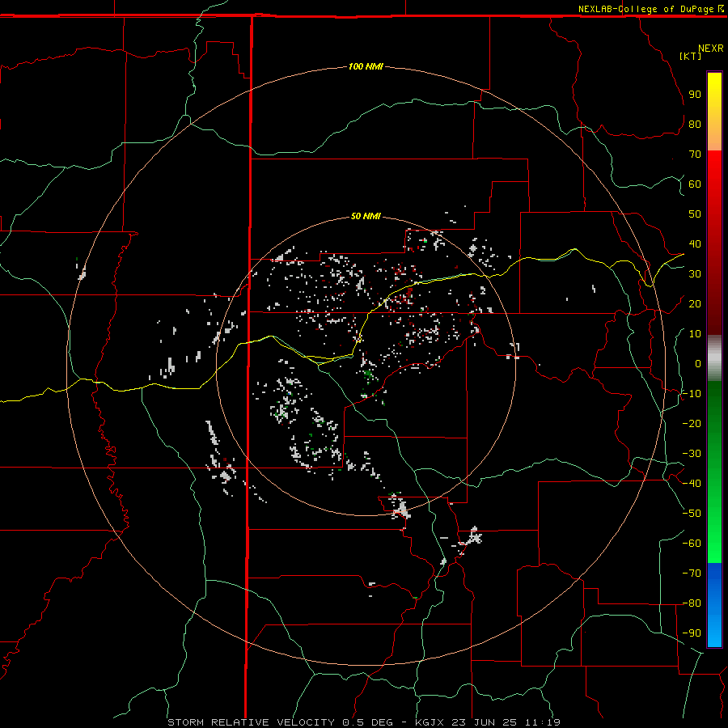Select the -40 value on velocity scale
The height and width of the screenshot is (728, 728).
tap(692, 484)
